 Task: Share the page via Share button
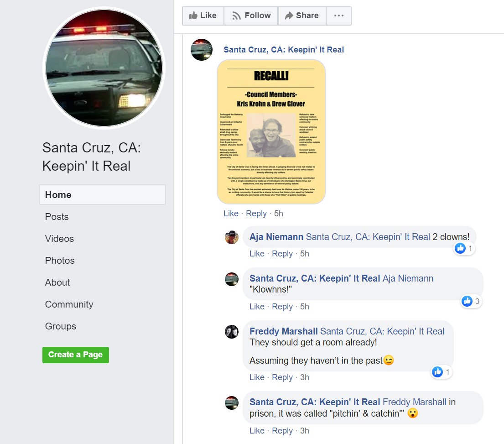pyautogui.click(x=302, y=16)
